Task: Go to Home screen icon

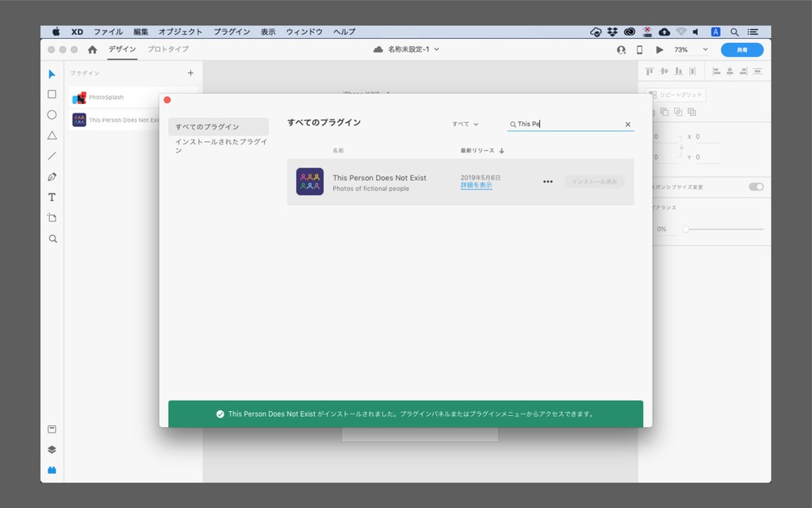Action: 92,49
